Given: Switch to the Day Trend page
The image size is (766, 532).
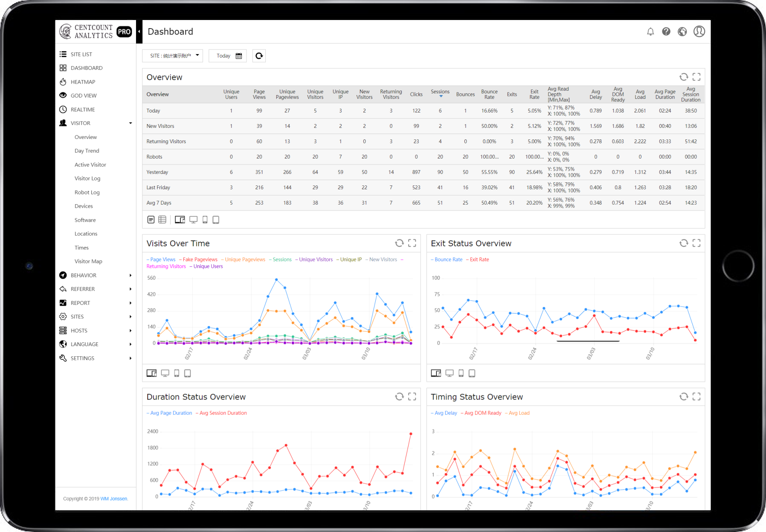Looking at the screenshot, I should click(87, 150).
